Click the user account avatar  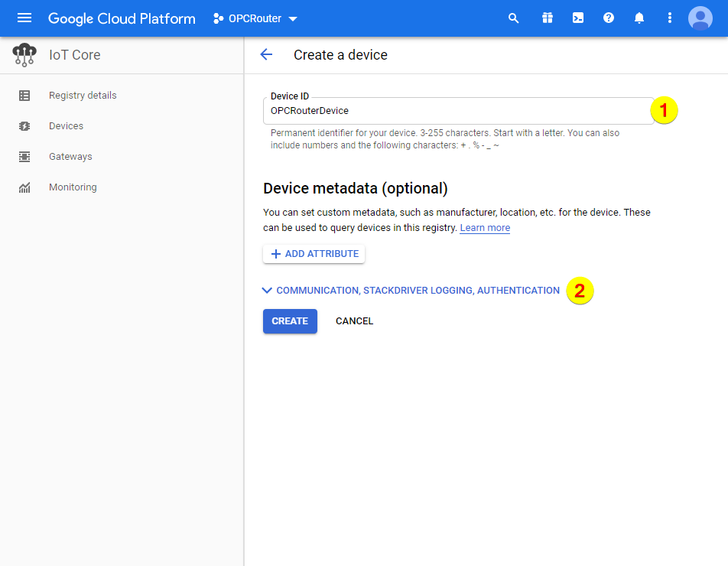coord(700,18)
